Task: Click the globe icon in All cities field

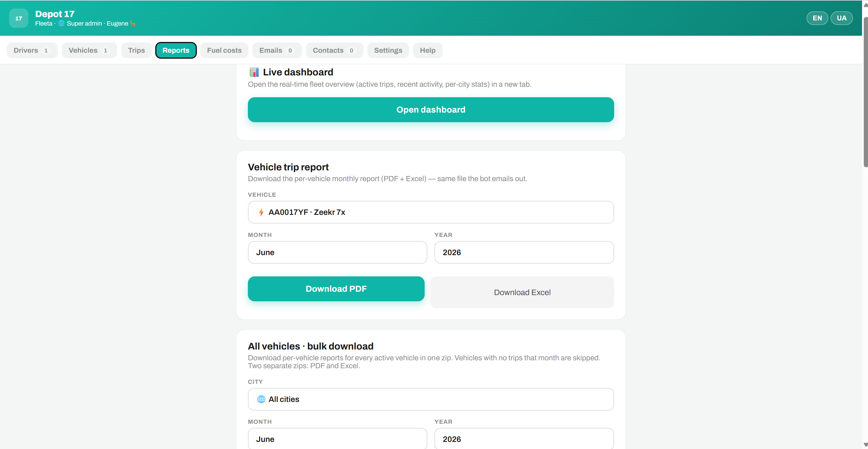Action: 261,399
